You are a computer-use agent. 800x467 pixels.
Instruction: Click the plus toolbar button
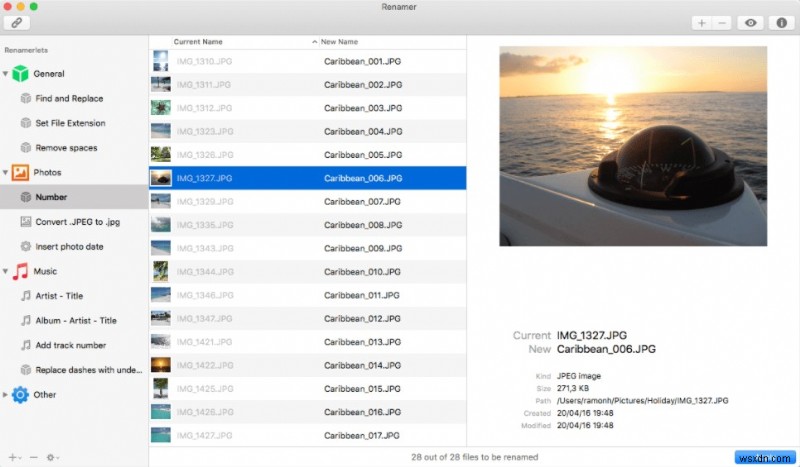[x=702, y=23]
